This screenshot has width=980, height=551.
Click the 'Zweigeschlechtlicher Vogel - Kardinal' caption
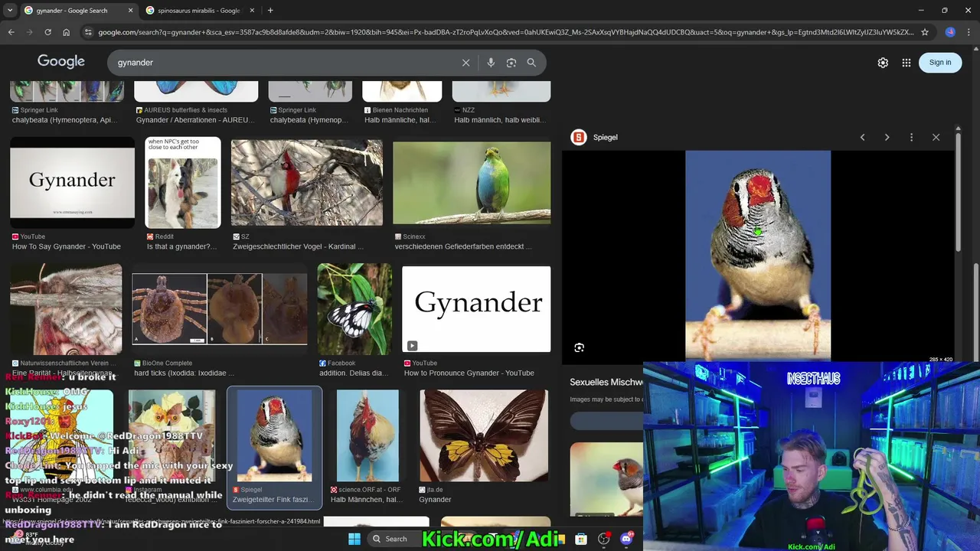[299, 246]
